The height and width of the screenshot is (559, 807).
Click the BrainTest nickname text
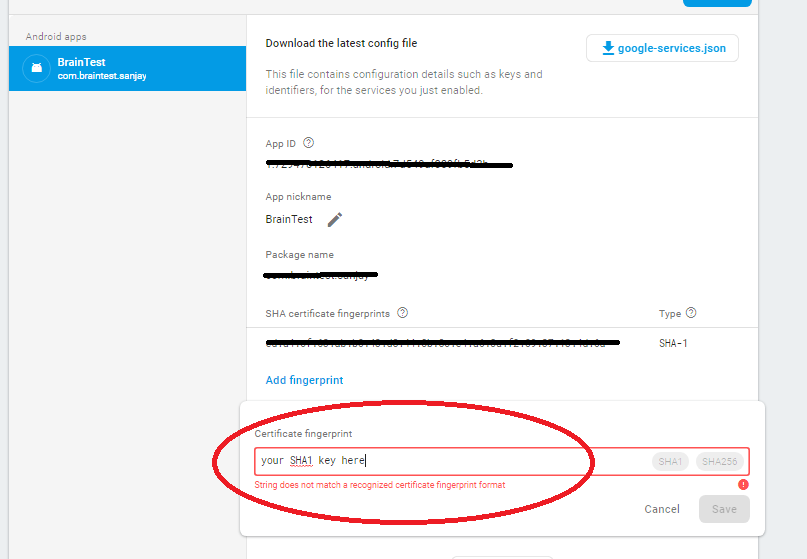tap(289, 219)
